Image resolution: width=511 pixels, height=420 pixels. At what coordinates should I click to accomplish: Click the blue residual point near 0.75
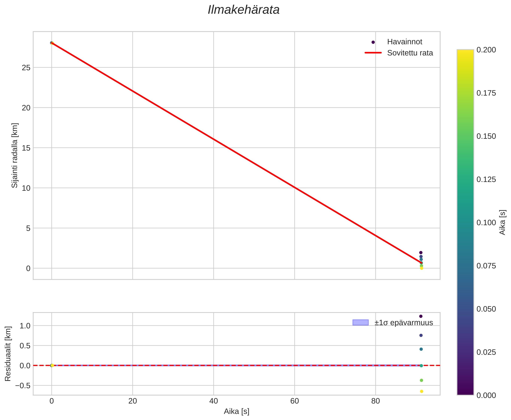click(x=421, y=335)
